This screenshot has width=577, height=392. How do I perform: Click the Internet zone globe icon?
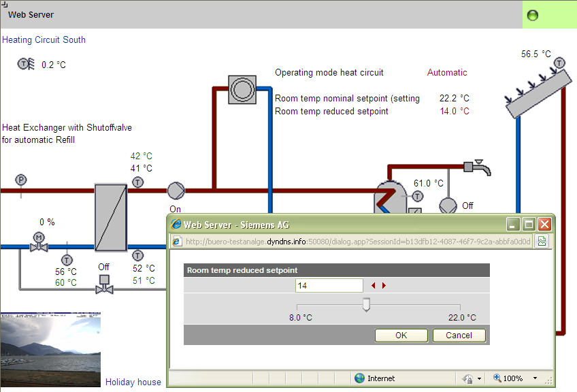[359, 378]
